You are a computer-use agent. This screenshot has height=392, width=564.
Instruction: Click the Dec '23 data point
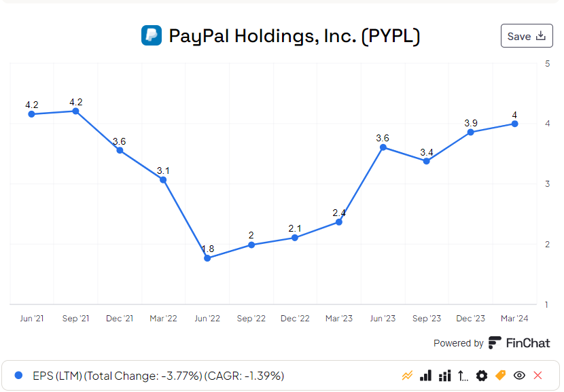[471, 132]
